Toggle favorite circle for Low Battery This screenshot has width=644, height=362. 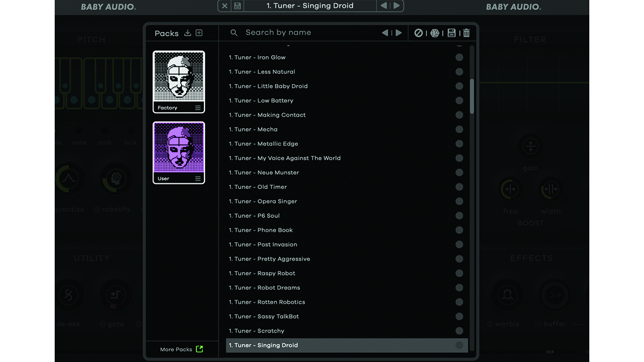click(x=459, y=101)
